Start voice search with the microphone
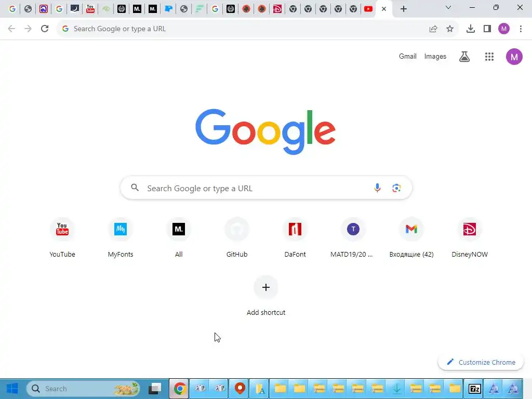Viewport: 532px width, 399px height. pos(377,188)
